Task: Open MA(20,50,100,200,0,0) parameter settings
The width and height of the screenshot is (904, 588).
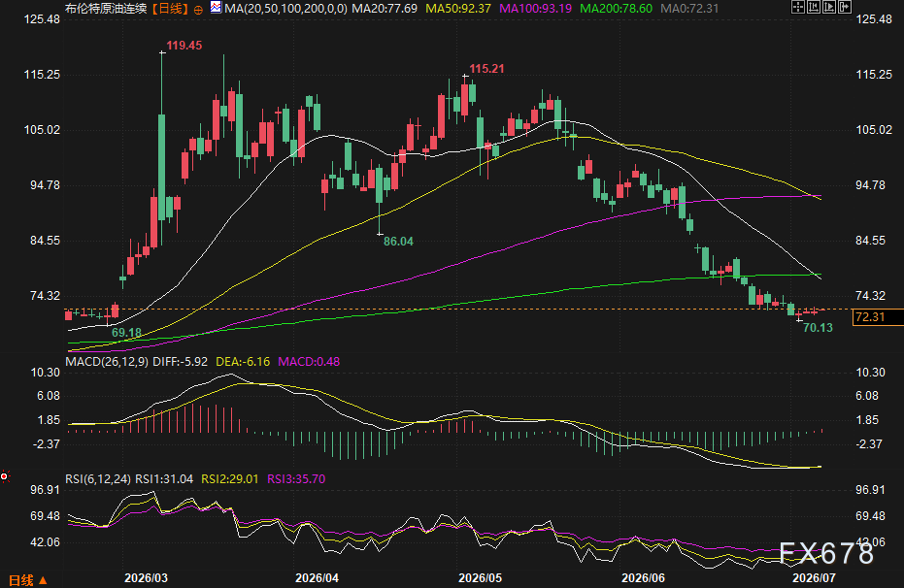Action: coord(285,9)
